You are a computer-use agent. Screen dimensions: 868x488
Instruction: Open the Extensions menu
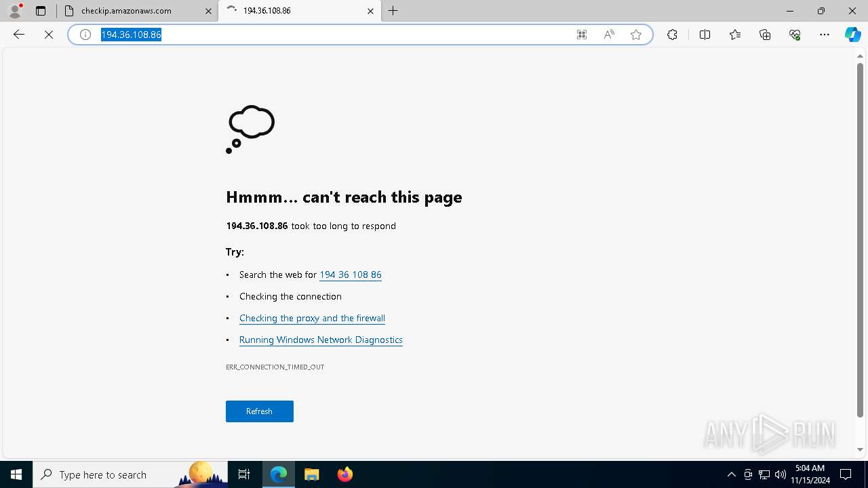click(x=672, y=35)
